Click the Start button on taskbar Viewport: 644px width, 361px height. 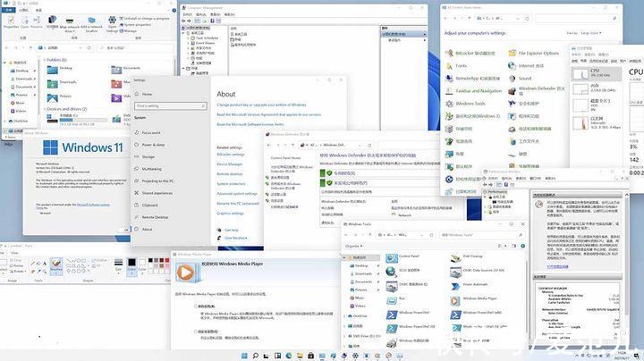[x=244, y=356]
